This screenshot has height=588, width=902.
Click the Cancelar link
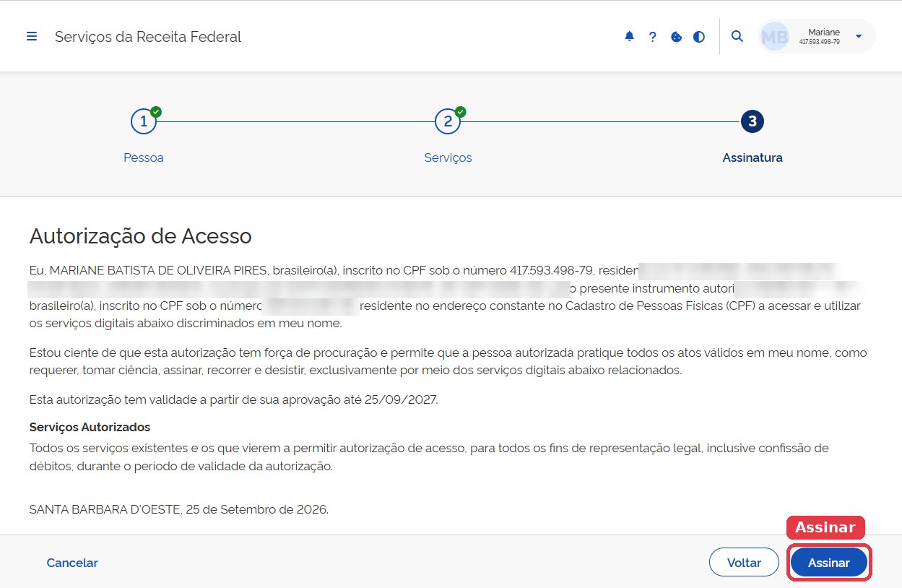(72, 563)
